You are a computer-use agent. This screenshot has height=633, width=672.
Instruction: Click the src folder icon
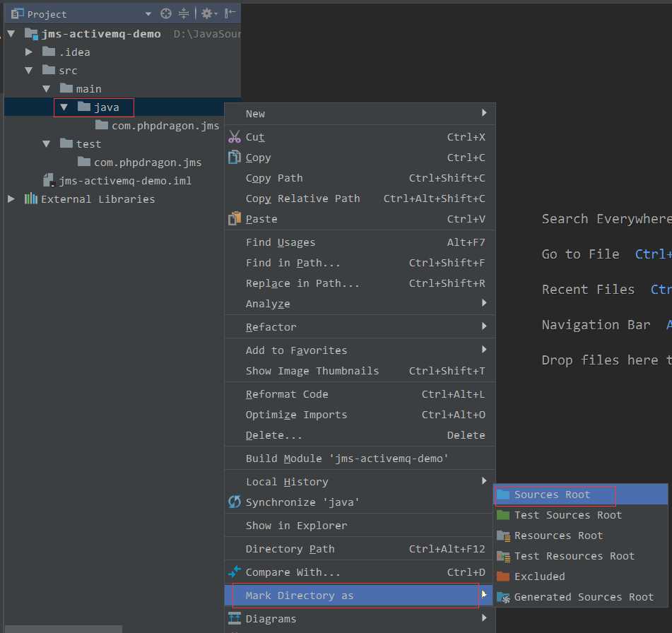tap(49, 70)
